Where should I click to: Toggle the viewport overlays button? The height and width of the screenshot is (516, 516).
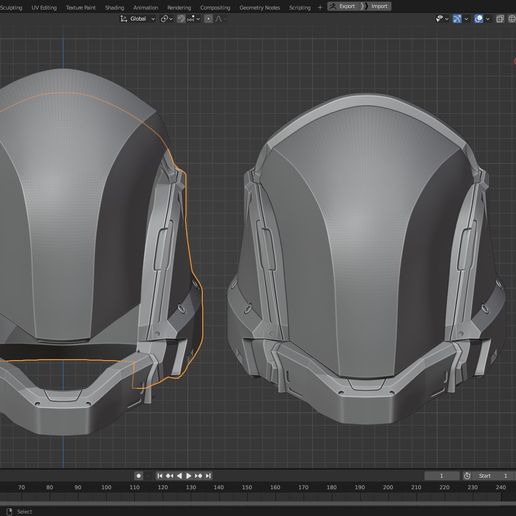[479, 19]
